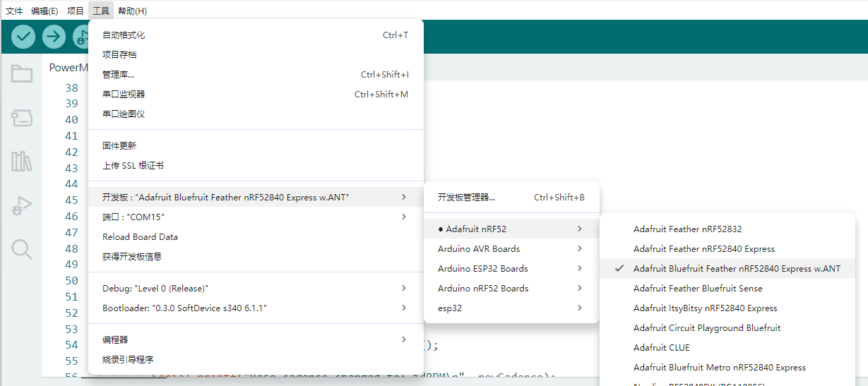Open the 帮助(H) menu
The height and width of the screenshot is (386, 868).
click(x=132, y=11)
